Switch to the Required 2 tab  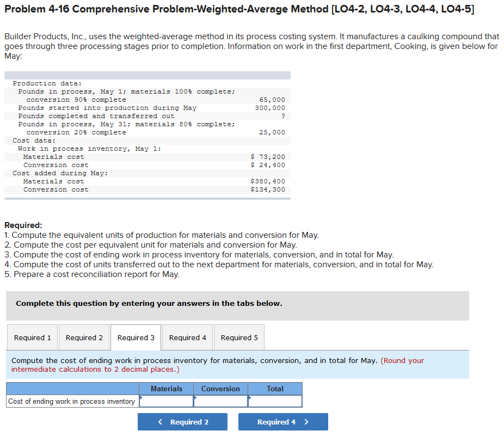click(x=84, y=337)
